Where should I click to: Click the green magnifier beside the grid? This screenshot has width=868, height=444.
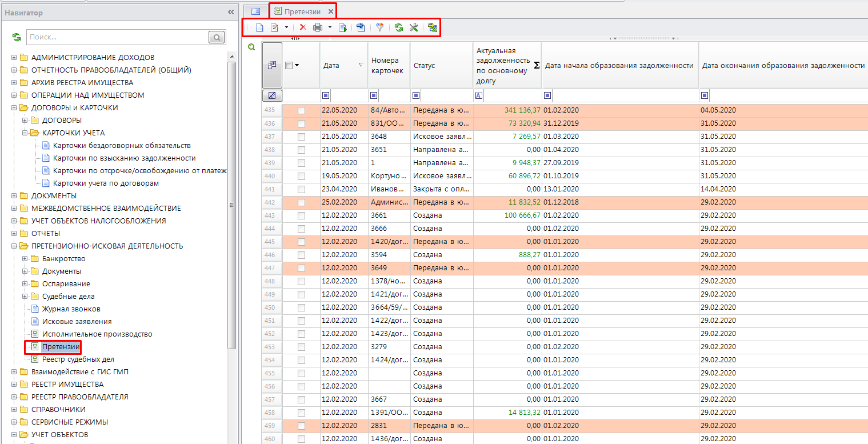pyautogui.click(x=251, y=47)
